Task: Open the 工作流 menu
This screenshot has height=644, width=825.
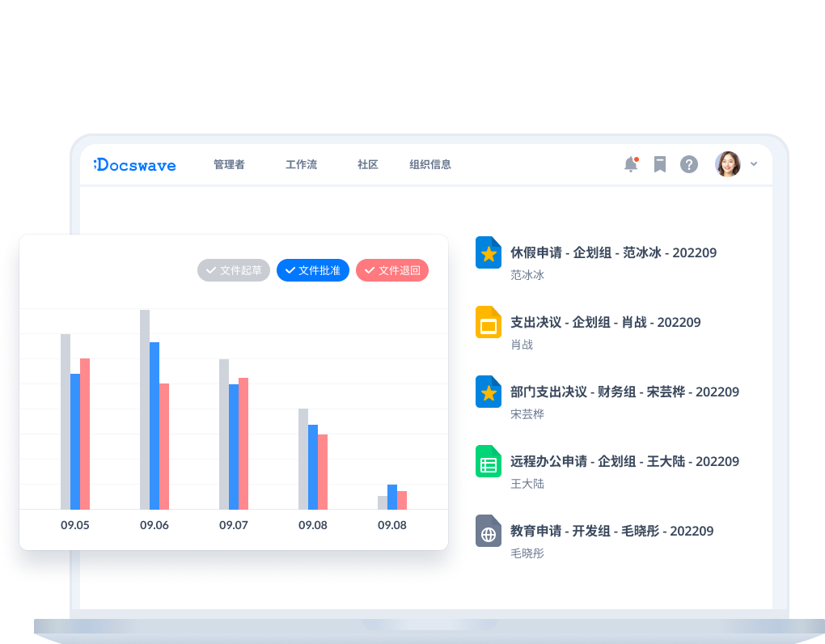Action: coord(301,165)
